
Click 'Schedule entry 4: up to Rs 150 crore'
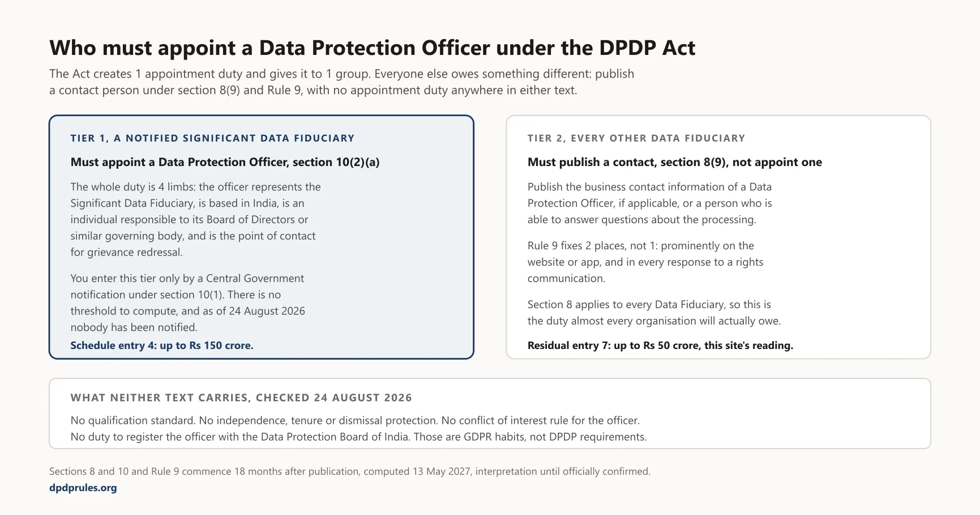point(162,346)
